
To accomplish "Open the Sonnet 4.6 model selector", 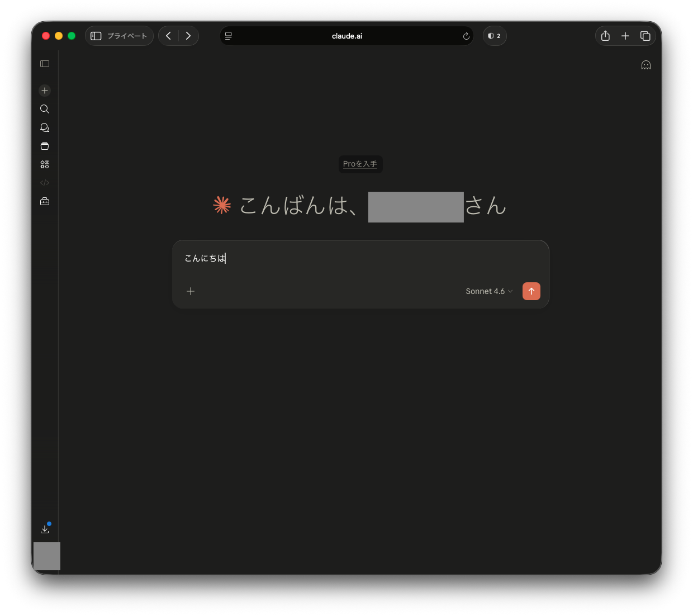I will [x=489, y=291].
